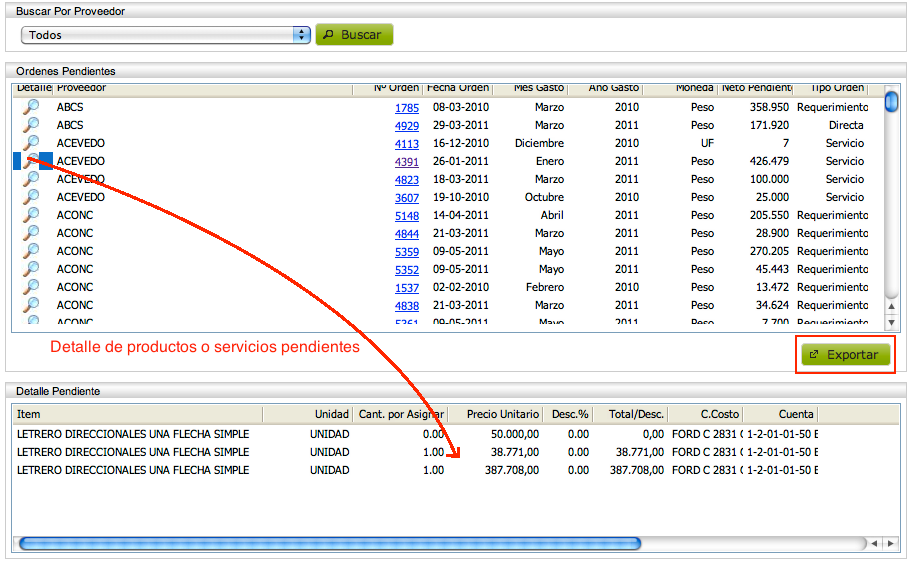Viewport: 912px width, 563px height.
Task: Click the Unidad column header
Action: (307, 414)
